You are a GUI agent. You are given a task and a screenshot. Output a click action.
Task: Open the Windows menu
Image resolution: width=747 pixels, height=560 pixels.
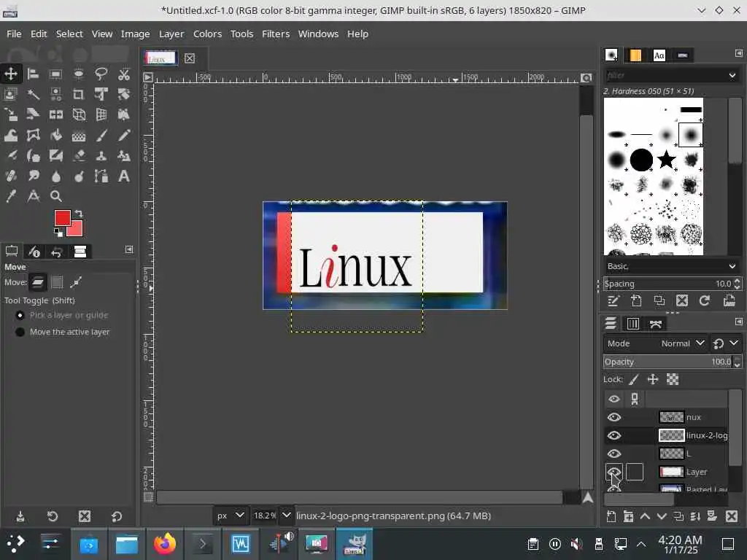point(318,34)
